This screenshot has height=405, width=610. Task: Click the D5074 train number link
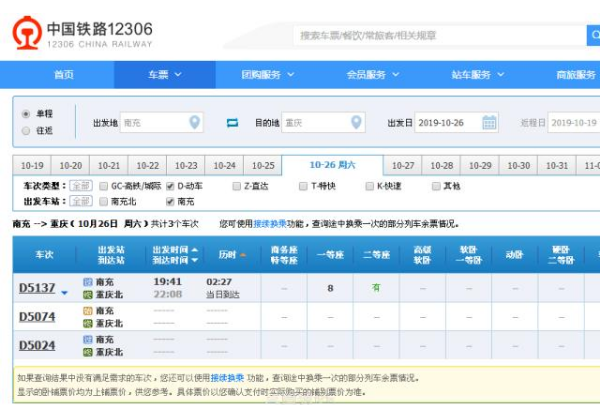click(x=37, y=317)
